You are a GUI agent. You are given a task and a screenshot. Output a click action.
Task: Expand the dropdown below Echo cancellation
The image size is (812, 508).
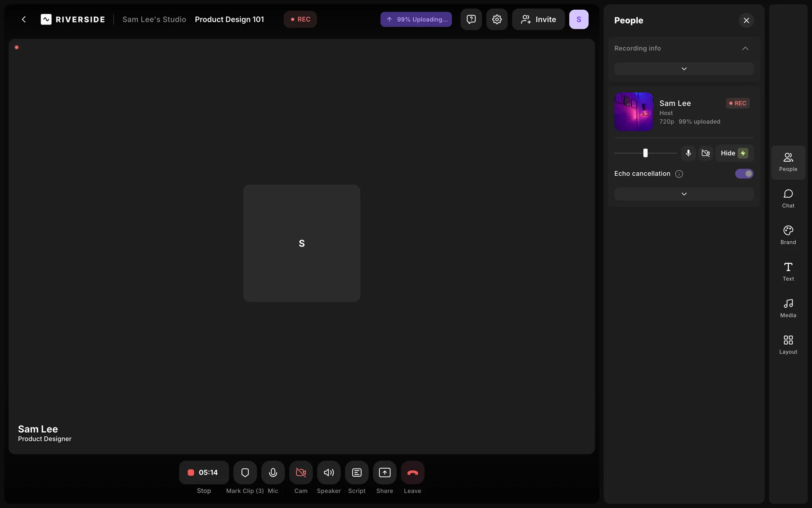click(684, 194)
